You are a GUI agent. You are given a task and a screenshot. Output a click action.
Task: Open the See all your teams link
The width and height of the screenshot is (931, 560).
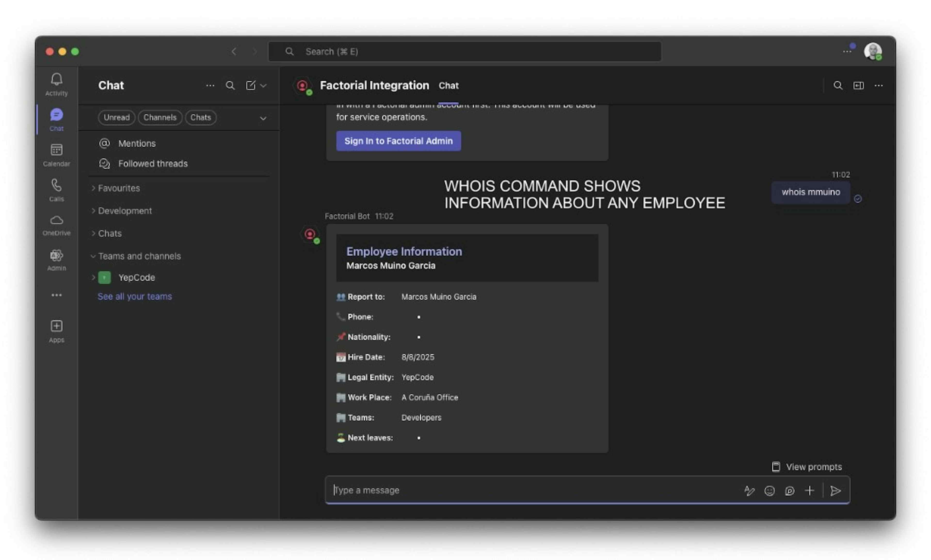(135, 296)
